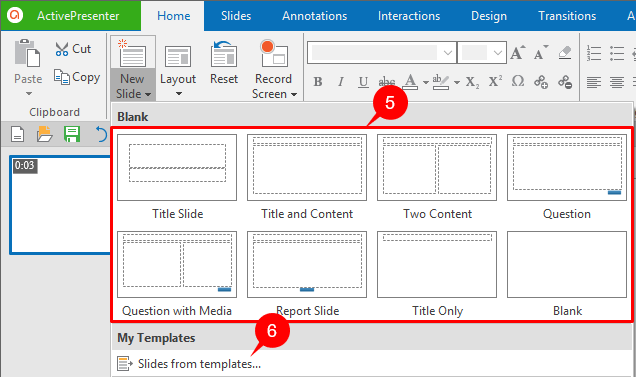Undo the last action
The width and height of the screenshot is (636, 377).
tap(101, 134)
